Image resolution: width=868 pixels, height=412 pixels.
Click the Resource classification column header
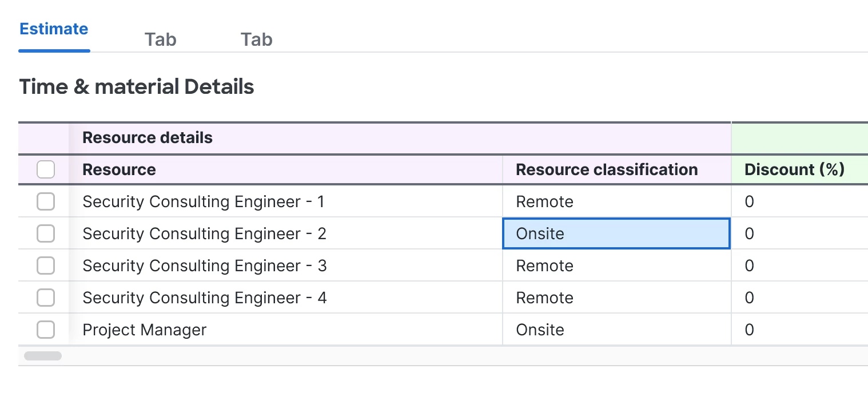607,169
